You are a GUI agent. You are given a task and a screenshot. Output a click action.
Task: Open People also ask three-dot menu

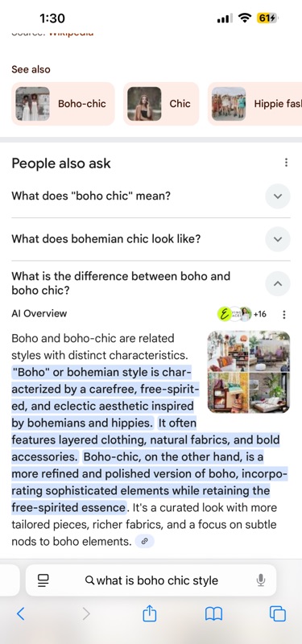click(286, 163)
